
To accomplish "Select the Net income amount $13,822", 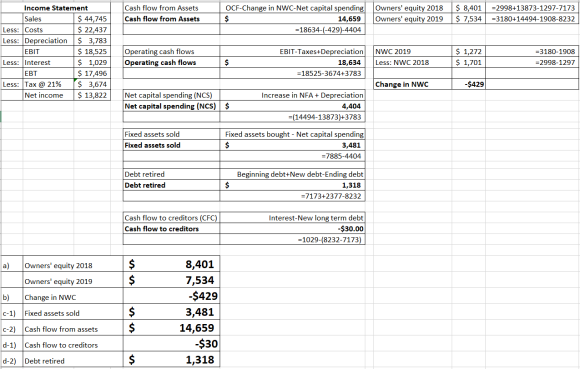I will (x=92, y=95).
